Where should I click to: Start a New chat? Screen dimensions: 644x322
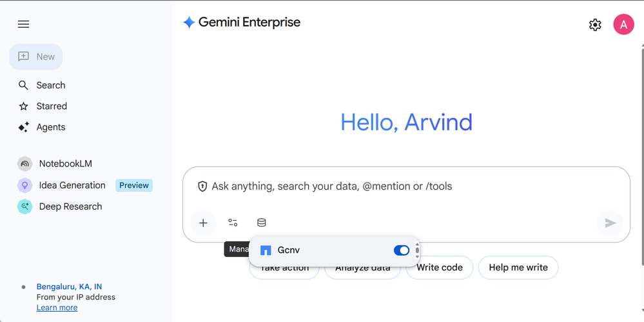point(36,57)
